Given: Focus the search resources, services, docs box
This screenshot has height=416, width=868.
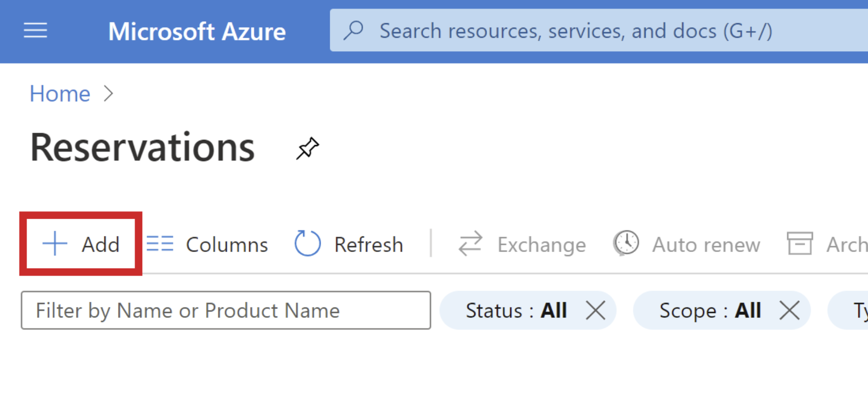Looking at the screenshot, I should (x=575, y=31).
